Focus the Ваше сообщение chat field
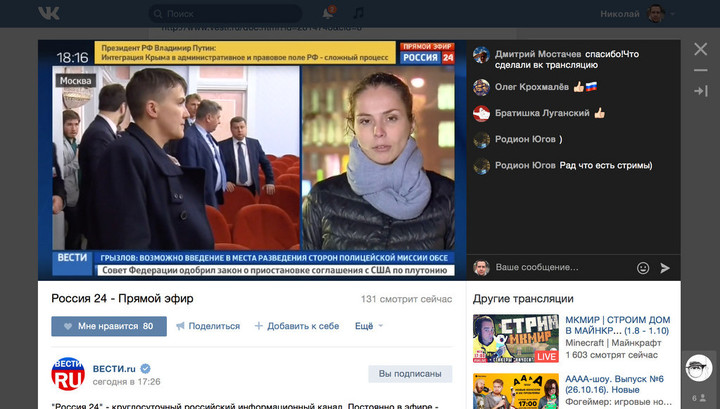Viewport: 720px width, 409px height. click(x=561, y=267)
